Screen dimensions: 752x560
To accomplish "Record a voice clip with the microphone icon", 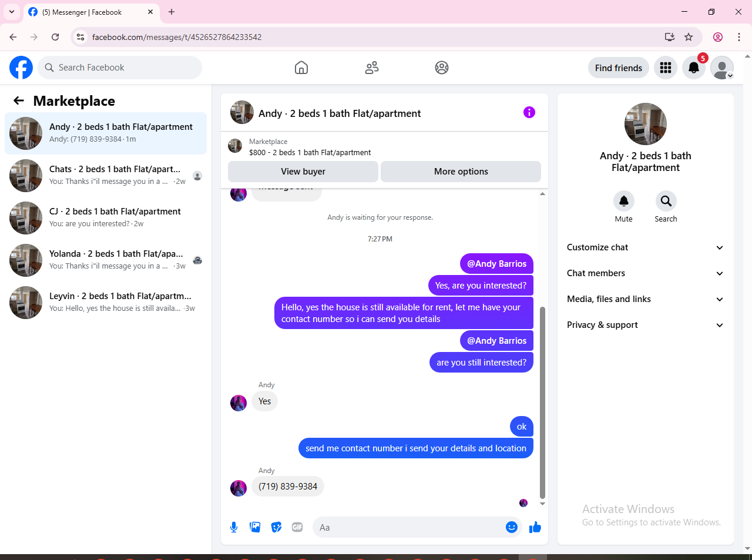I will 234,527.
